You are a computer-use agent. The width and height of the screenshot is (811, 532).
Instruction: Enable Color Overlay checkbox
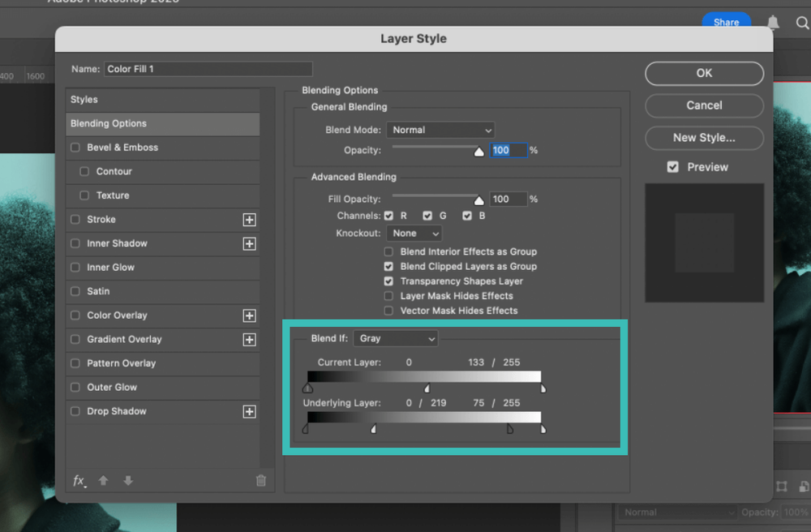coord(75,315)
